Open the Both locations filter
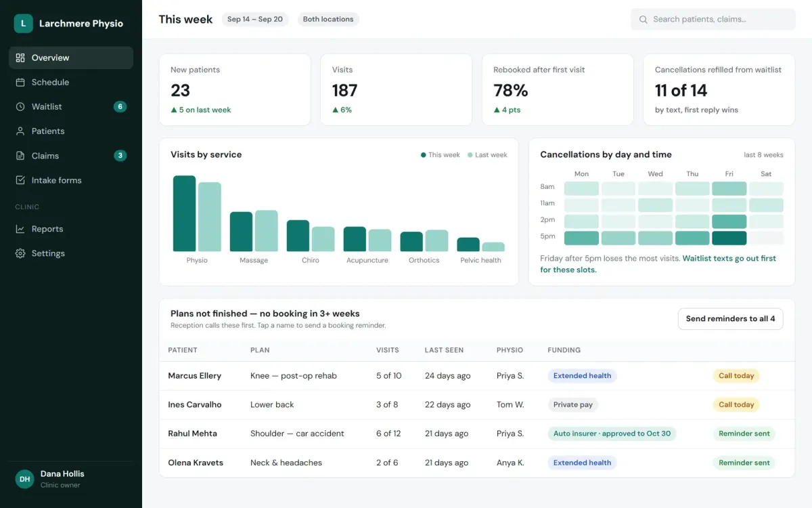This screenshot has width=812, height=508. (x=328, y=19)
